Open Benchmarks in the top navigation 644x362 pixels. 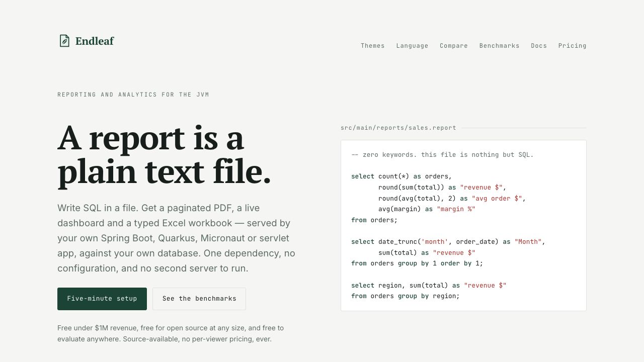click(x=499, y=46)
